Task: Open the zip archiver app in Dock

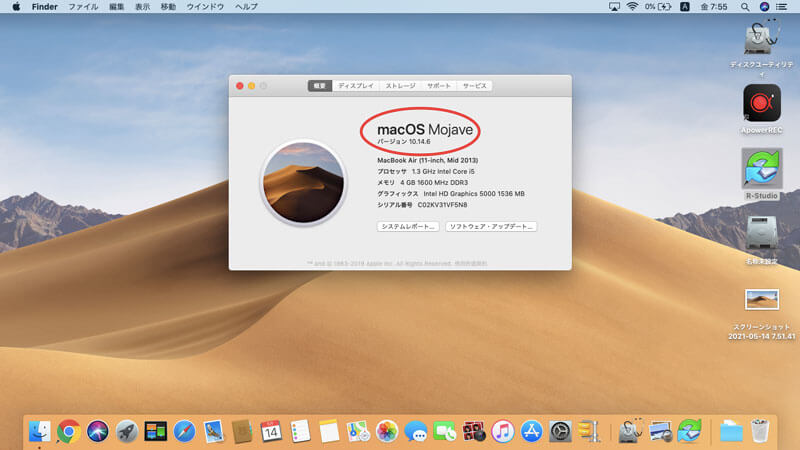Action: pyautogui.click(x=589, y=432)
